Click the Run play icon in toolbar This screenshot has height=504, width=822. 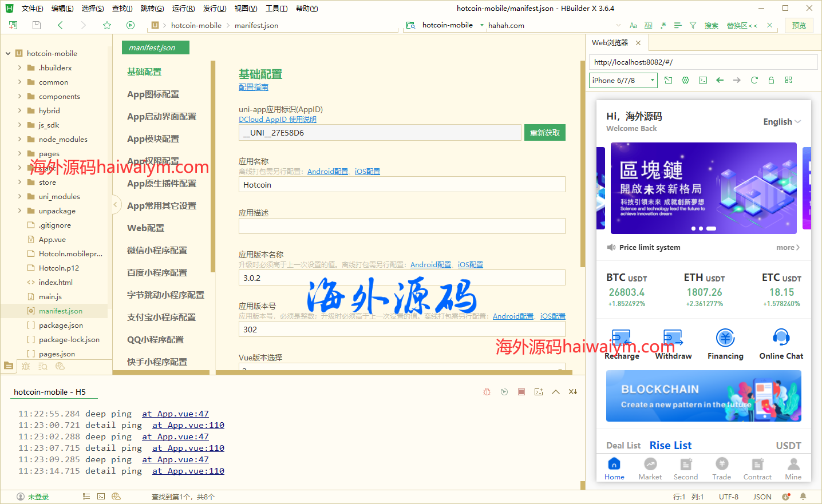(x=131, y=25)
